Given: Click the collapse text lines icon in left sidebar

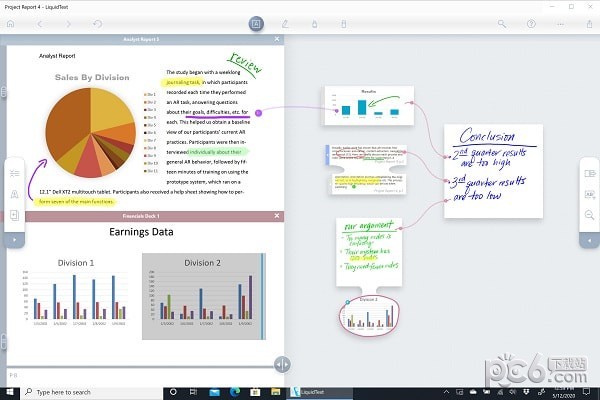Looking at the screenshot, I should coord(15,174).
